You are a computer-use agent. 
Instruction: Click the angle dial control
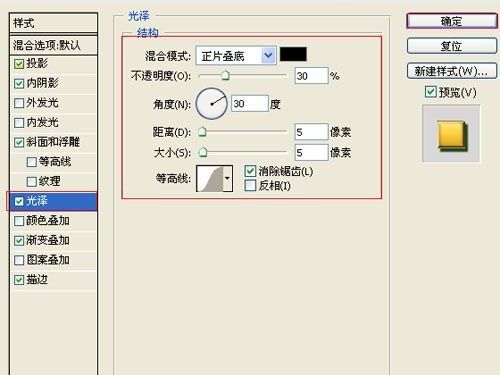click(211, 104)
